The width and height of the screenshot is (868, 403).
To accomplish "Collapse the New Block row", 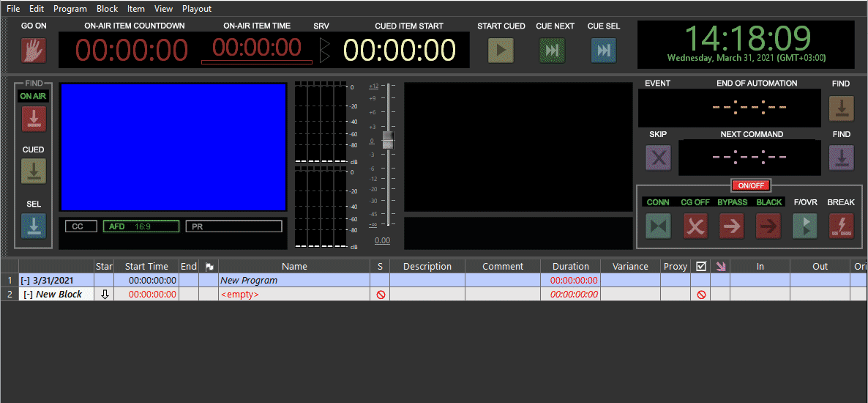I will pos(29,295).
